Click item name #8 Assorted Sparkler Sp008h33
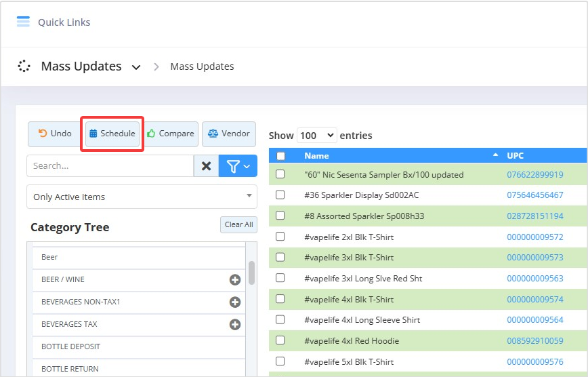The image size is (588, 377). 364,216
